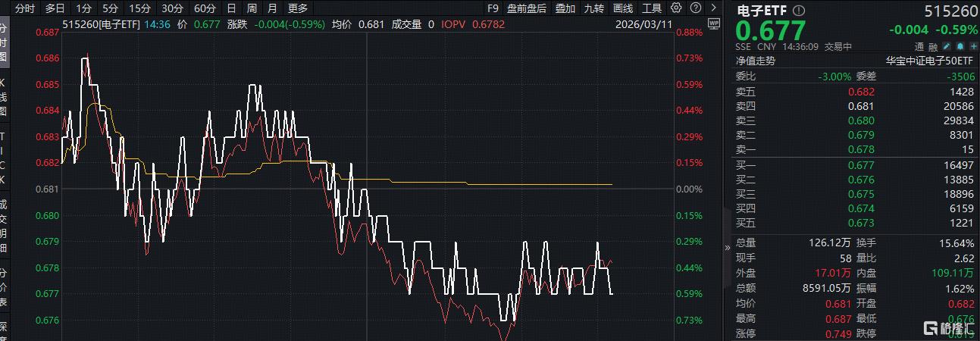Click the 换手 value 15.64%

[x=956, y=243]
